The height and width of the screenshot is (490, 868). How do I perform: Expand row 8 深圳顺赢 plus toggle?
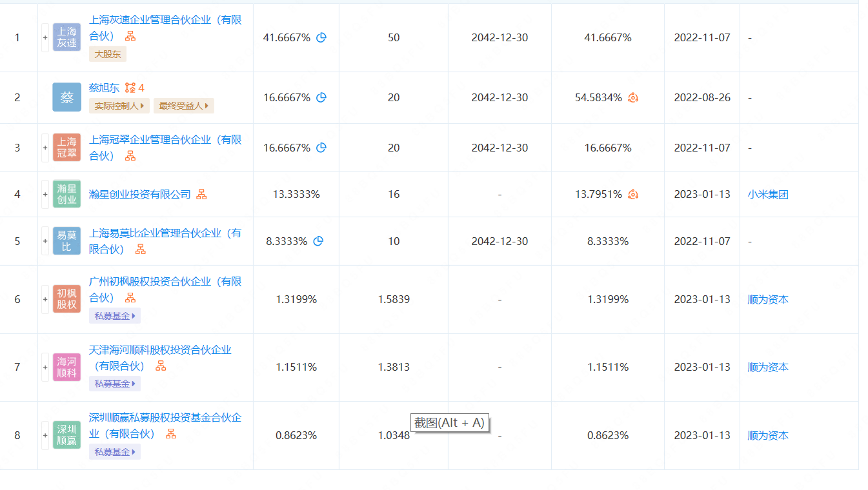[x=45, y=435]
